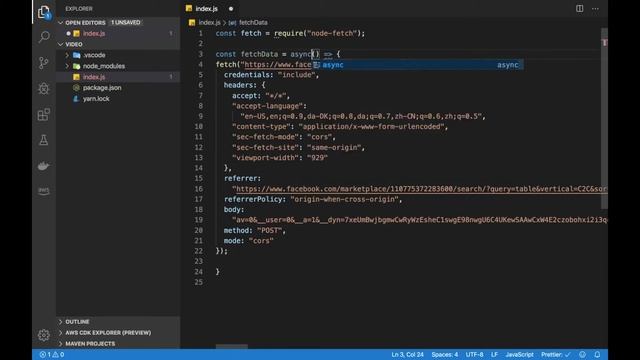Image resolution: width=640 pixels, height=360 pixels.
Task: Click the LF end-of-line status entry
Action: tap(494, 355)
